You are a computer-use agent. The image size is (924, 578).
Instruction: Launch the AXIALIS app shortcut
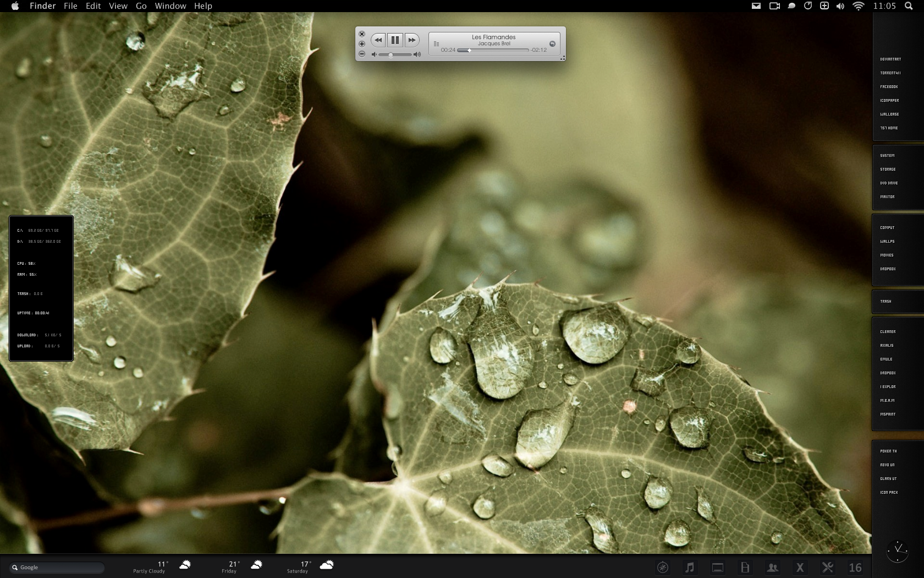(887, 346)
